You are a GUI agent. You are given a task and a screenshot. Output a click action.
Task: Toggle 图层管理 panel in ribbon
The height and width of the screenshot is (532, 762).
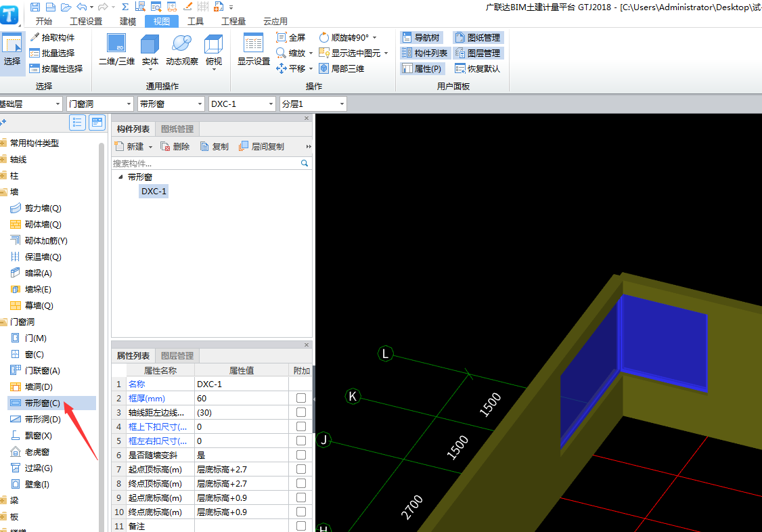pos(478,53)
